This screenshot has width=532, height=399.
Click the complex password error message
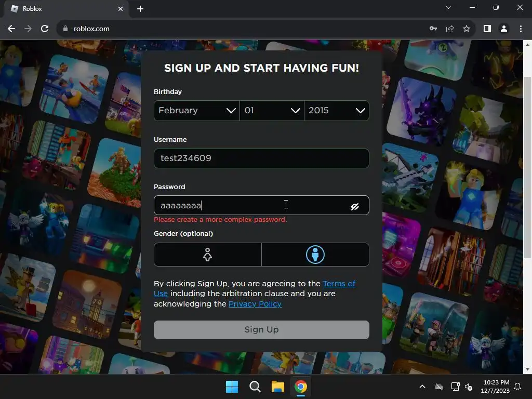tap(220, 220)
